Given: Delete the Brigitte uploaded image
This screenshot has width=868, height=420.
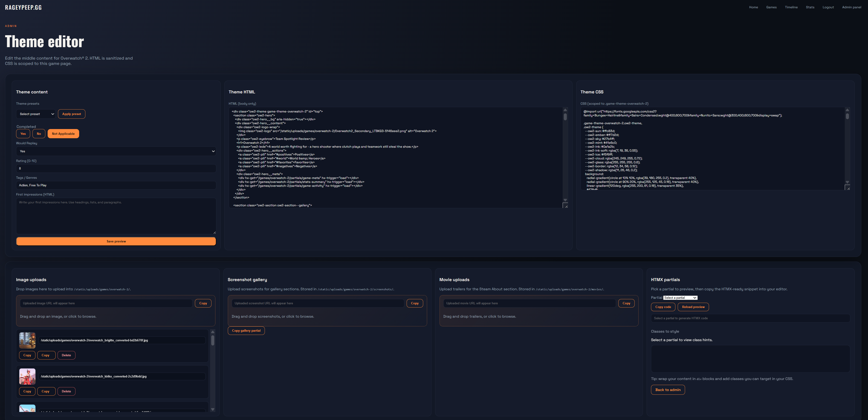Looking at the screenshot, I should tap(66, 355).
